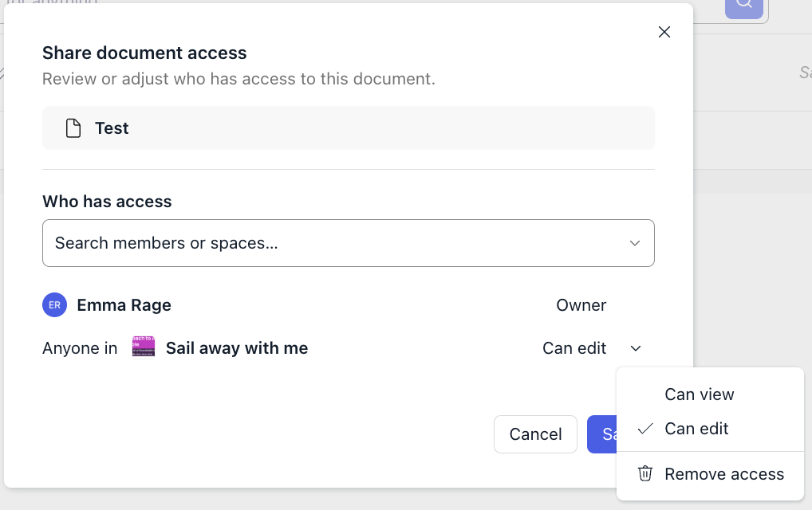This screenshot has width=812, height=510.
Task: Choose the checked Can edit menu option
Action: (x=696, y=429)
